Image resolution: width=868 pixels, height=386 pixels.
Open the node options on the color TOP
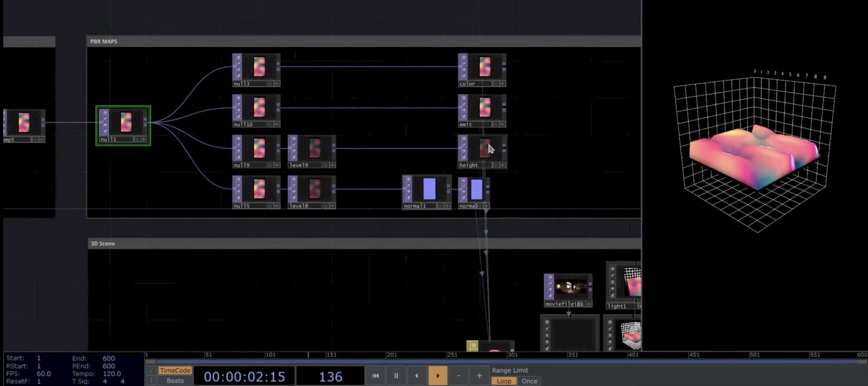pyautogui.click(x=502, y=83)
